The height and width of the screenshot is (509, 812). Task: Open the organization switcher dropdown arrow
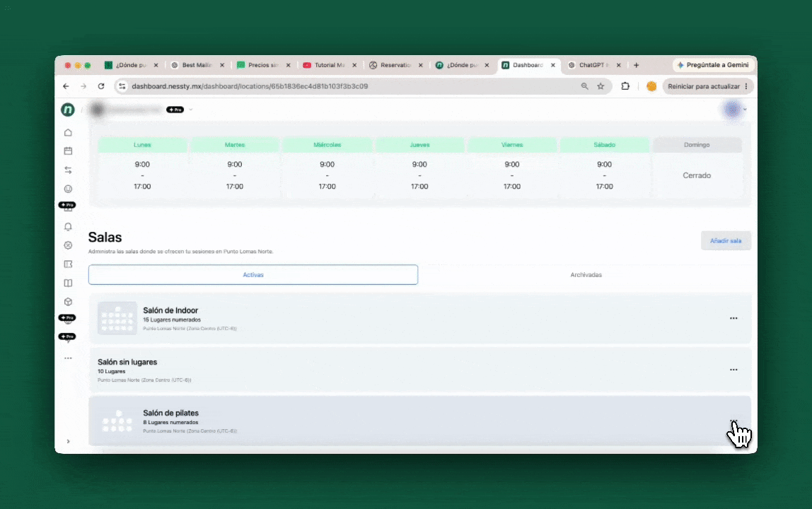tap(190, 110)
